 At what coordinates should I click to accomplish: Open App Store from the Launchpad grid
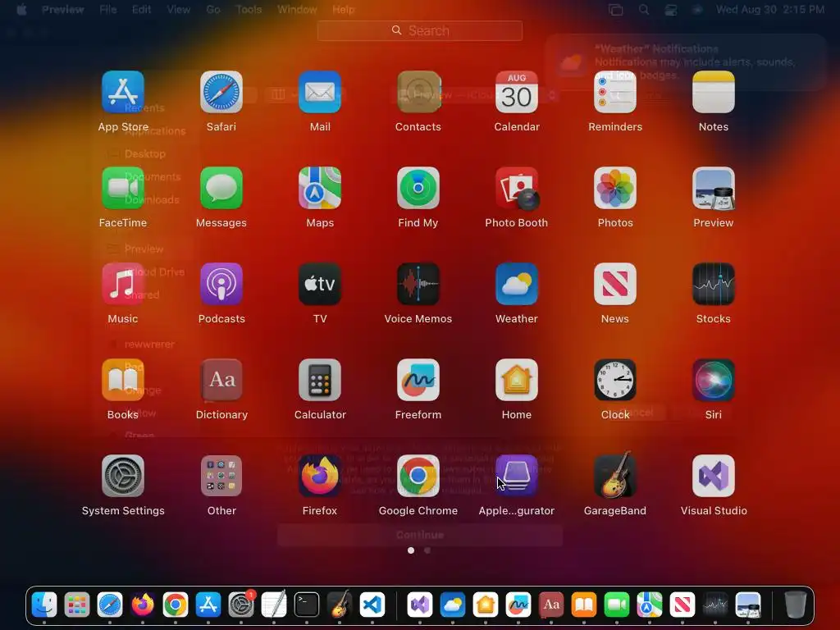[x=123, y=92]
